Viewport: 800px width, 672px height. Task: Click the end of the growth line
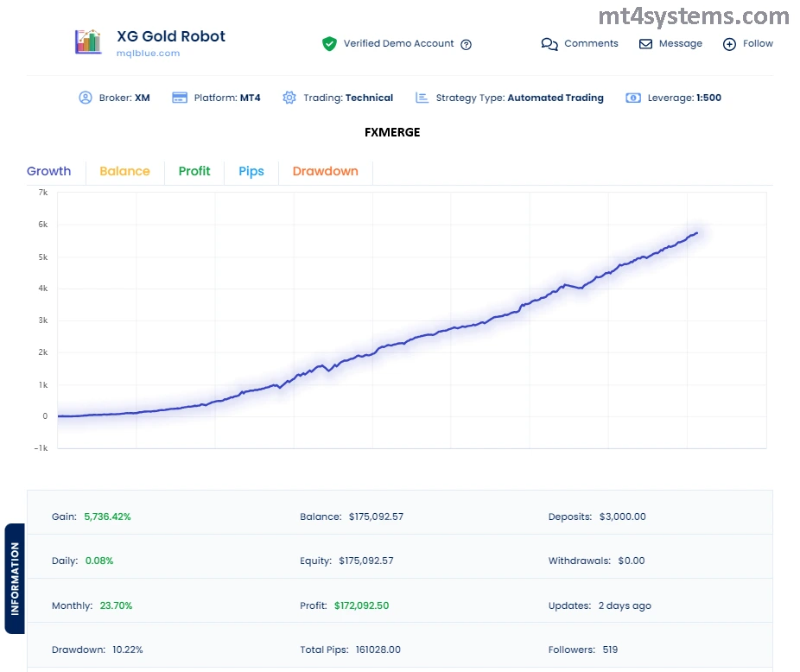(x=696, y=232)
